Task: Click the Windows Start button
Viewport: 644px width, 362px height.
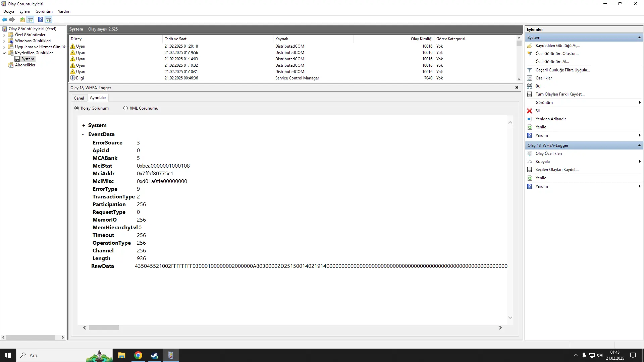Action: tap(8, 355)
